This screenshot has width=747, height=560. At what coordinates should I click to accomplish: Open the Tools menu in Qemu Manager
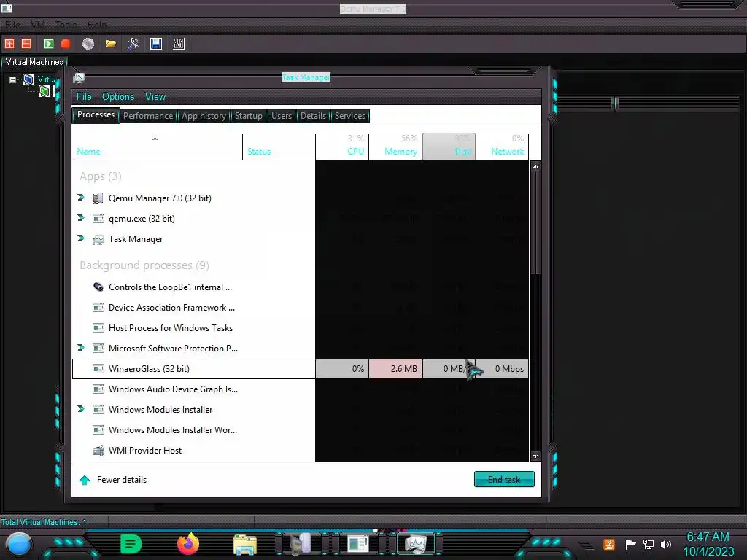point(66,25)
